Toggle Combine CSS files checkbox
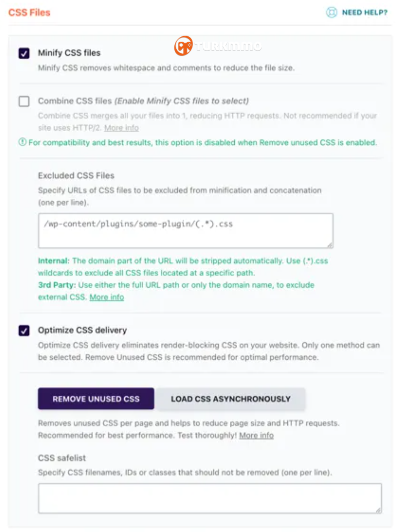The height and width of the screenshot is (532, 398). [24, 101]
